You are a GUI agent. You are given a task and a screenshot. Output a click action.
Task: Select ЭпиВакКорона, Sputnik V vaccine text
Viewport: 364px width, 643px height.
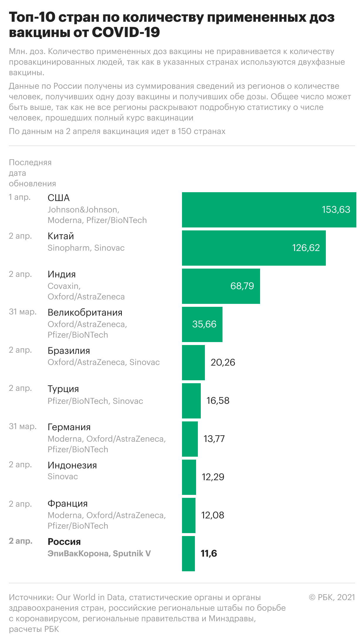tap(99, 553)
